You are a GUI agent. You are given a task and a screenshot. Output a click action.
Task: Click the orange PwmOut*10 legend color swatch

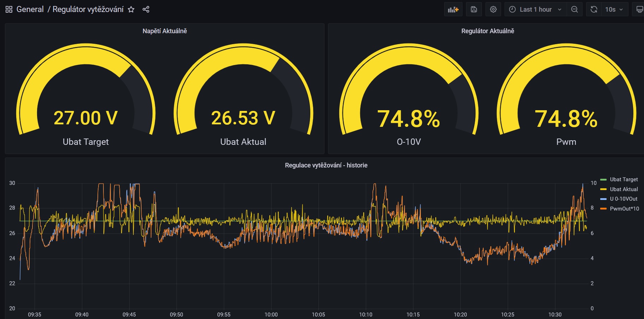coord(603,209)
